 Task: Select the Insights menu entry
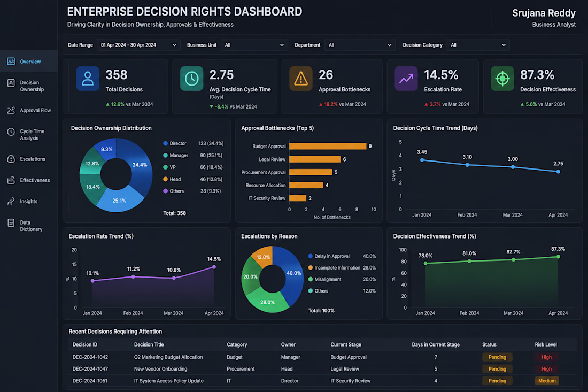tap(28, 202)
